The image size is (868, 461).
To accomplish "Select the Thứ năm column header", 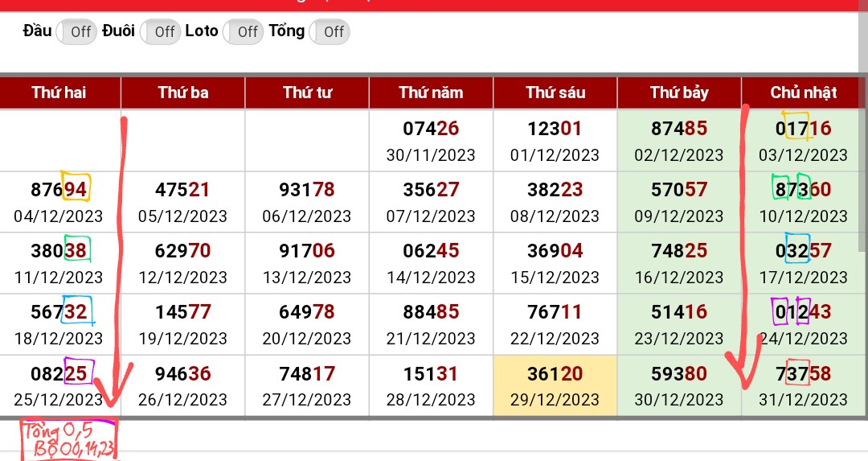I will click(x=431, y=93).
